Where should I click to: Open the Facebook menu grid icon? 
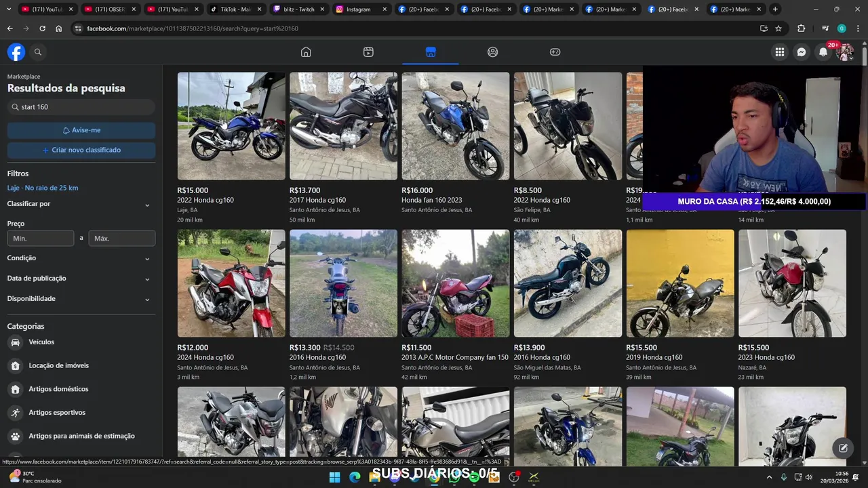780,52
